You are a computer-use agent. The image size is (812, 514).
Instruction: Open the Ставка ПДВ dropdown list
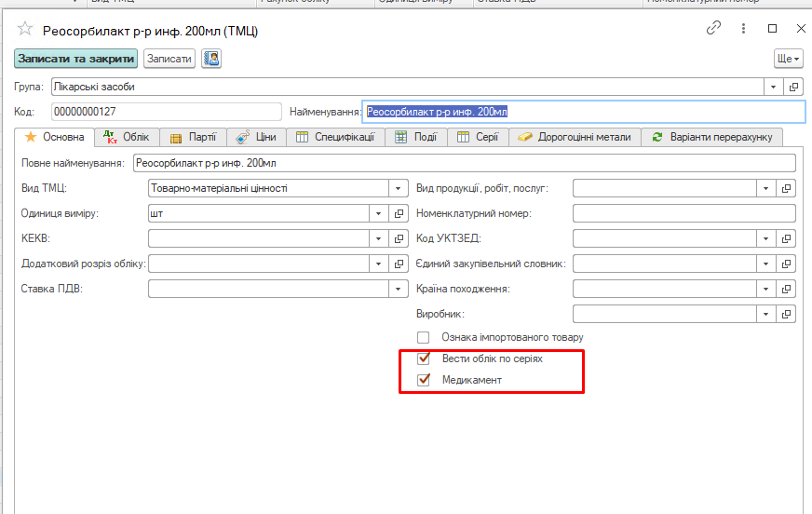point(379,289)
